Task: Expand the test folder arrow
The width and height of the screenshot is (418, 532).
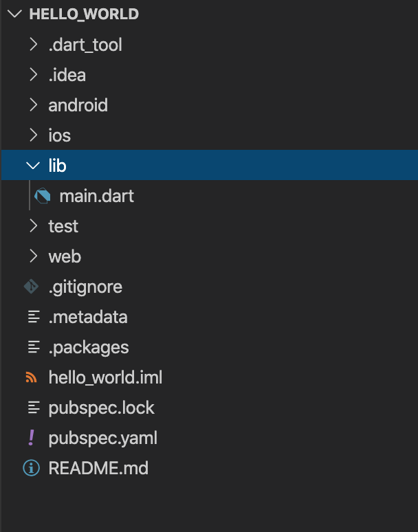Action: [33, 226]
